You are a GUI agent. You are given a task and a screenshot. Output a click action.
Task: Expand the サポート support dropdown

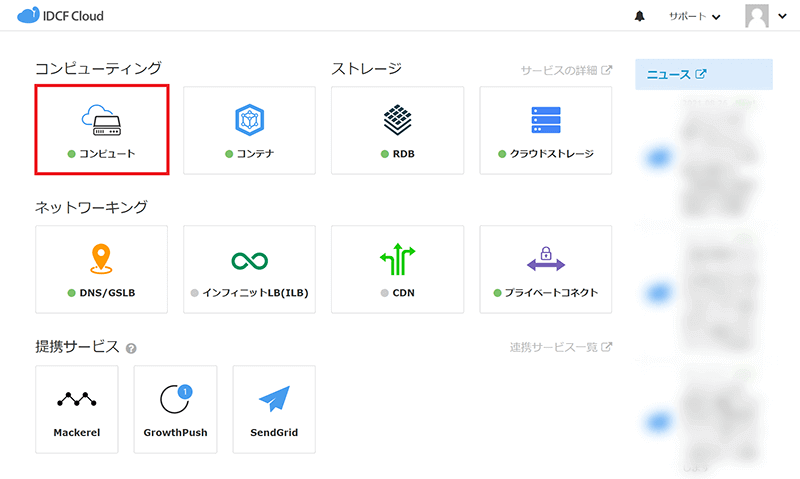point(695,17)
